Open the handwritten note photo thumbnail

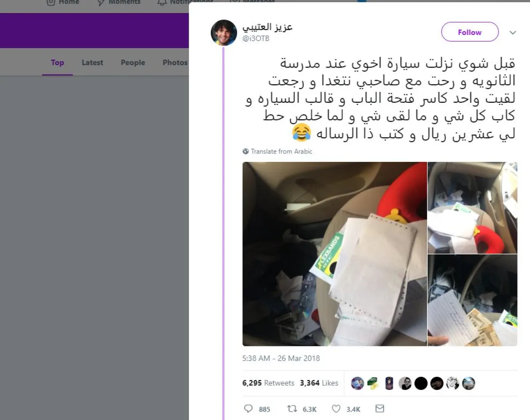[x=472, y=300]
